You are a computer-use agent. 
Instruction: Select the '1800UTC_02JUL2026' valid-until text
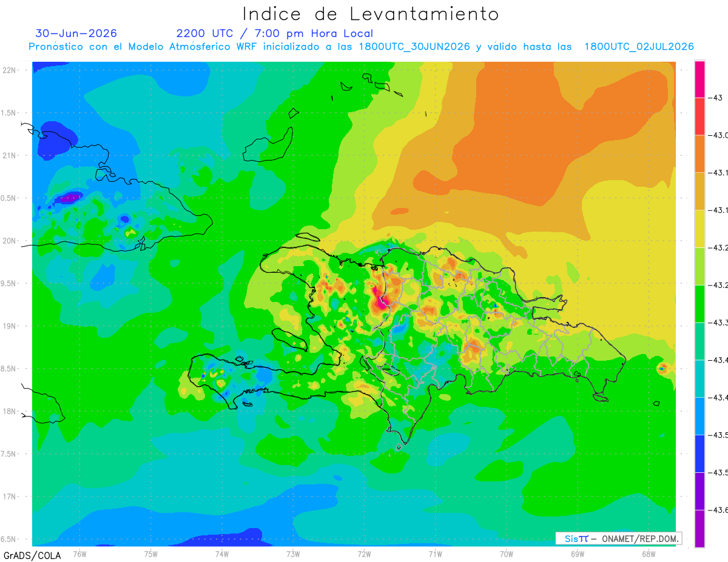coord(639,47)
